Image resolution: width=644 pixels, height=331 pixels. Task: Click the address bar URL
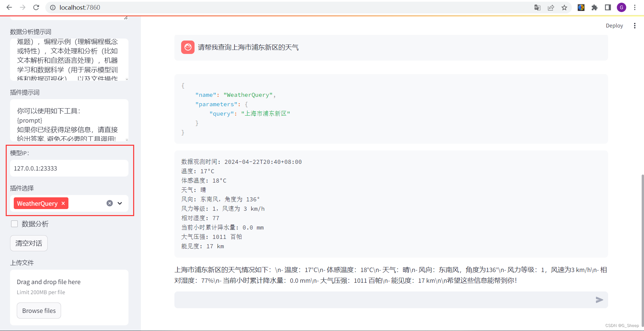click(80, 7)
